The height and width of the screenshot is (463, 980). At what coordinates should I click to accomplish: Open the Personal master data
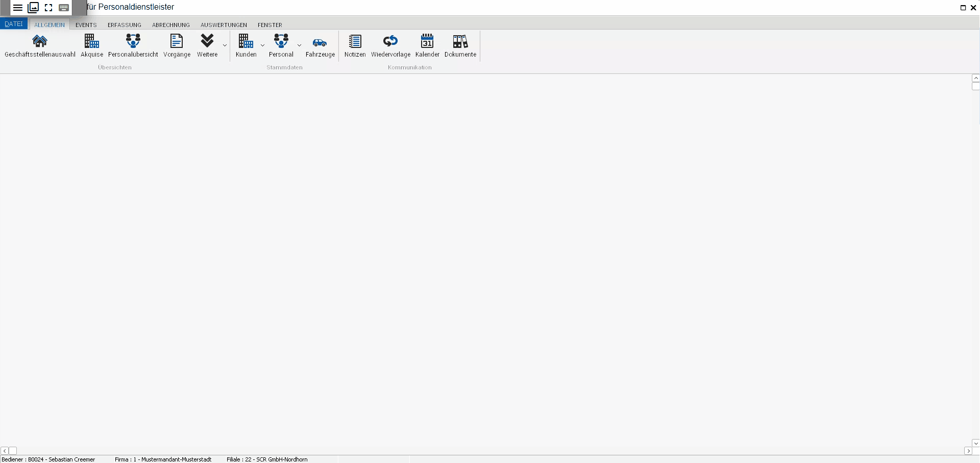281,46
